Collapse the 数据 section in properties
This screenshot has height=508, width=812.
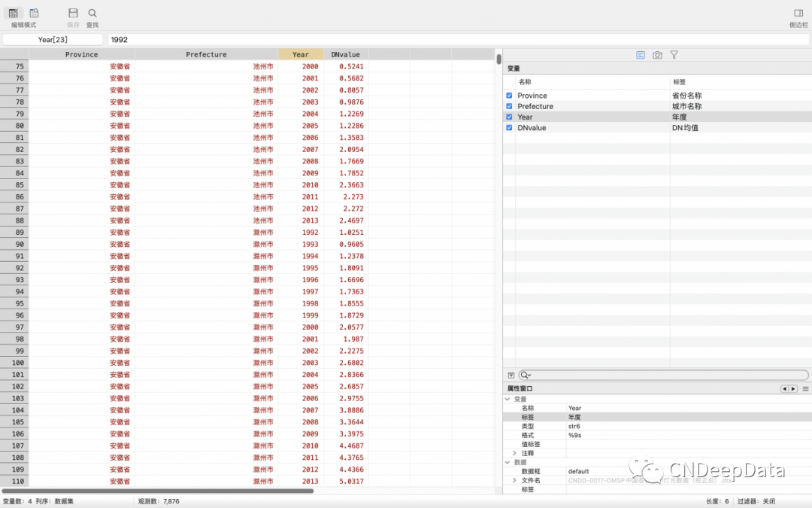(507, 462)
